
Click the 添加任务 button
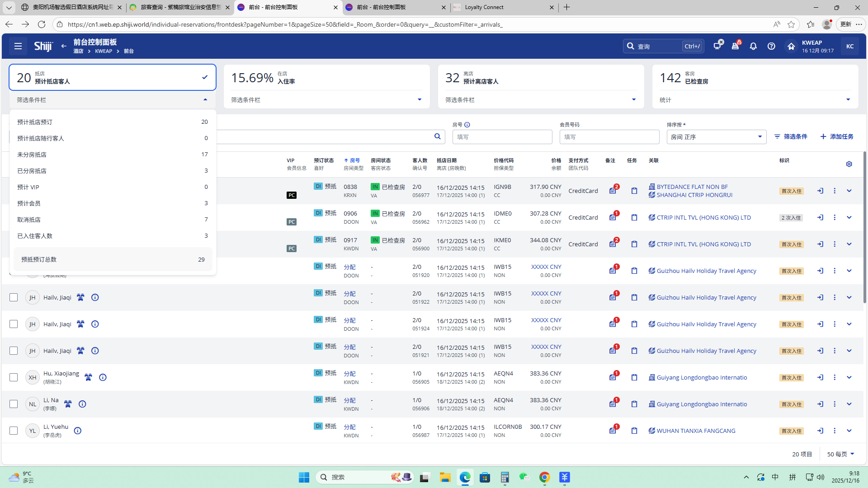point(837,136)
